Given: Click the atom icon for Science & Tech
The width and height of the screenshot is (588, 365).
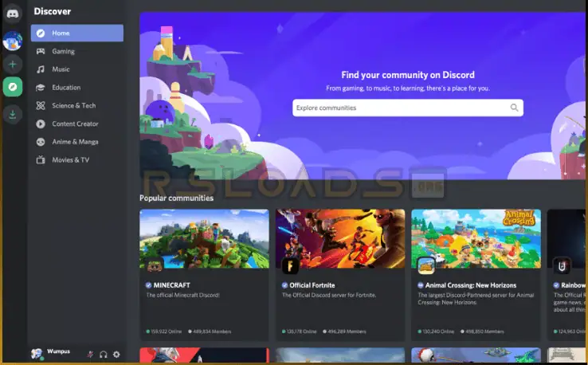Looking at the screenshot, I should pos(41,105).
